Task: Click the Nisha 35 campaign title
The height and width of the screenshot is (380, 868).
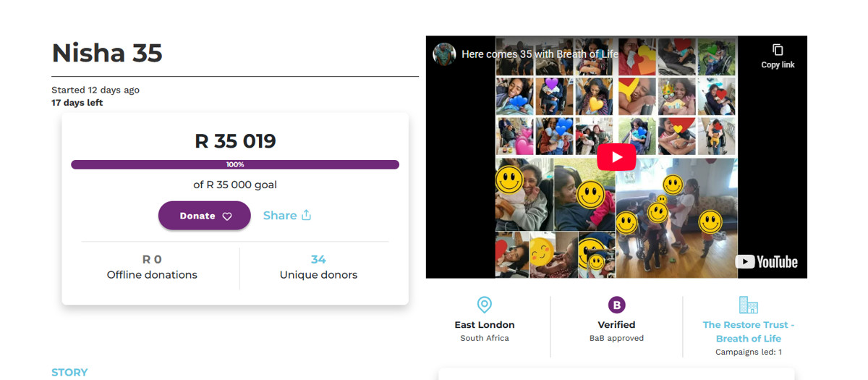Action: tap(107, 53)
